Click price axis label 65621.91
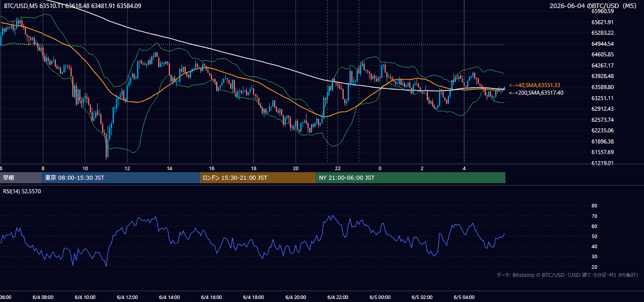Viewport: 644px width, 302px height. tap(602, 22)
